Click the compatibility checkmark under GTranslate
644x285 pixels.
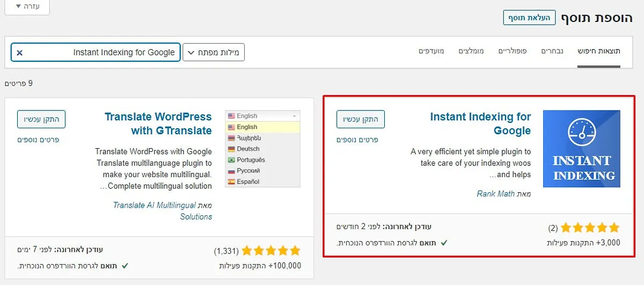125,266
